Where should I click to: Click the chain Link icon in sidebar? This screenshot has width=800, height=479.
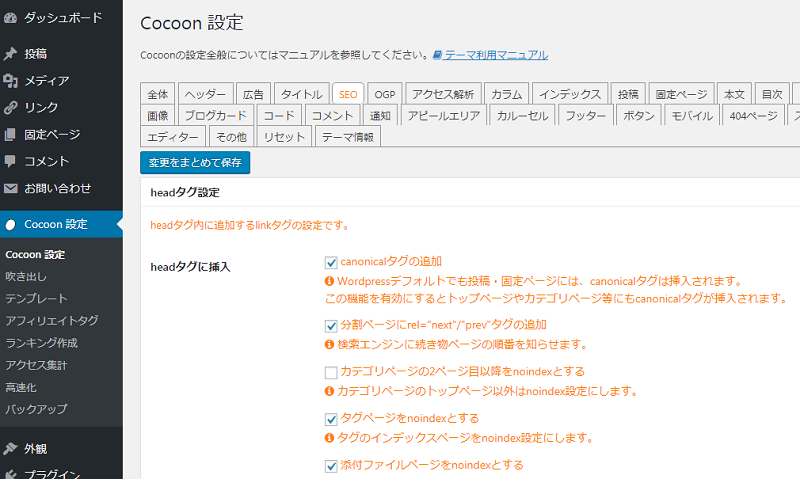[x=11, y=108]
